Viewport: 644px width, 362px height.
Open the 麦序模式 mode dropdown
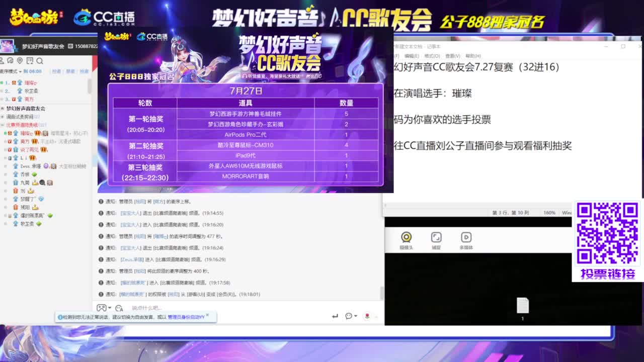[x=10, y=71]
